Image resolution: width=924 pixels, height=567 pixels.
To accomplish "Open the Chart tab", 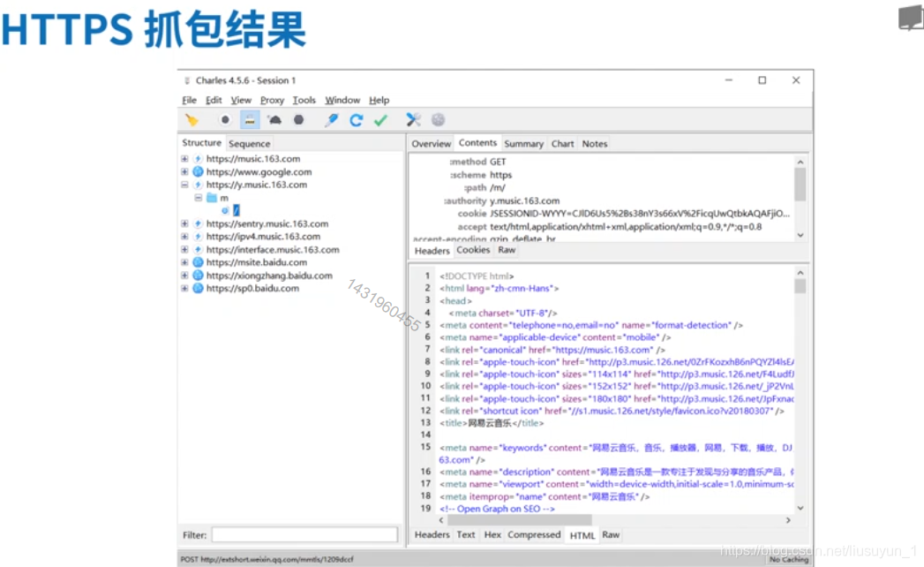I will [x=563, y=144].
